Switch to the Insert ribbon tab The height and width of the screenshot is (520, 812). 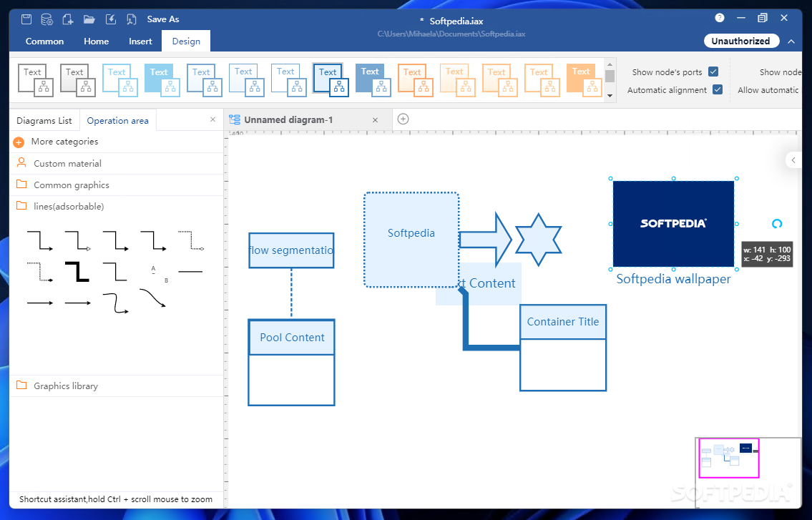pos(140,41)
